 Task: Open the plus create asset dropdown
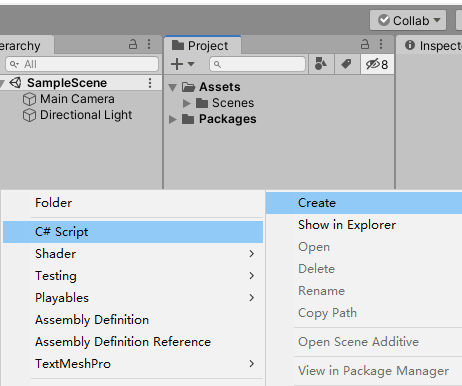pos(182,64)
